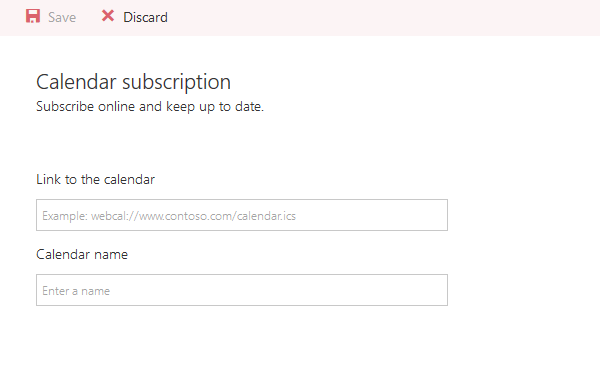Click the webcal example placeholder text

(x=169, y=216)
